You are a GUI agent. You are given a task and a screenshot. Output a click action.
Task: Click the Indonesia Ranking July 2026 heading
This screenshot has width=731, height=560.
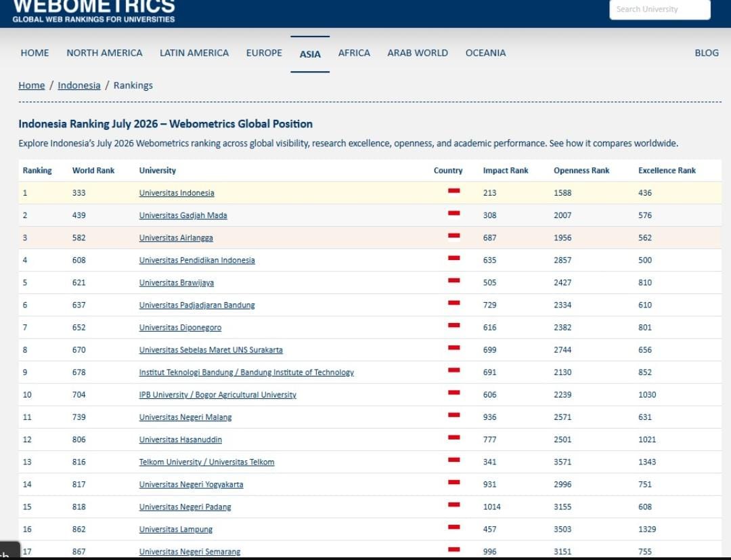click(166, 124)
